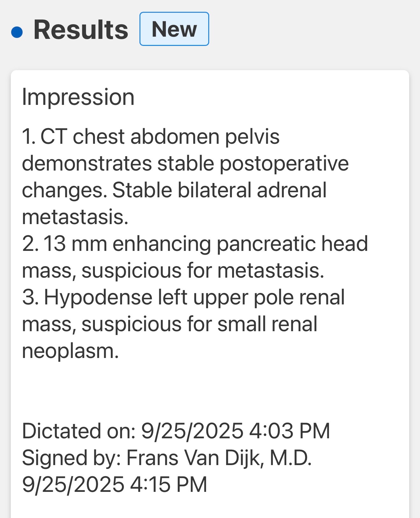Click the "Dictated on:" label
Image resolution: width=420 pixels, height=518 pixels.
point(79,431)
